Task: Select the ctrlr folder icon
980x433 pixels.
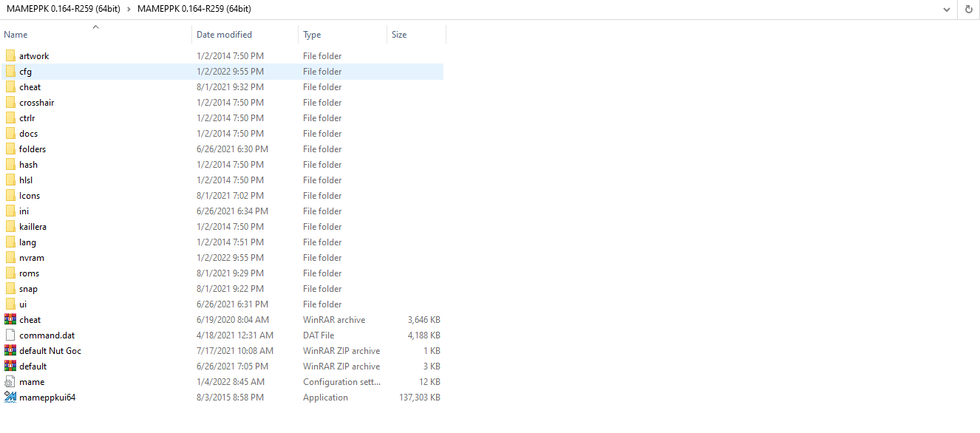Action: (10, 118)
